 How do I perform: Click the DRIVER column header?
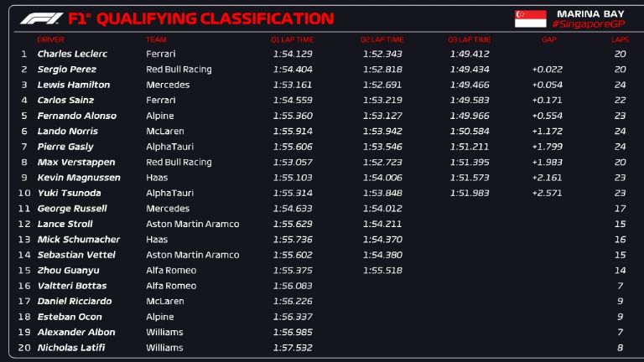(x=50, y=39)
